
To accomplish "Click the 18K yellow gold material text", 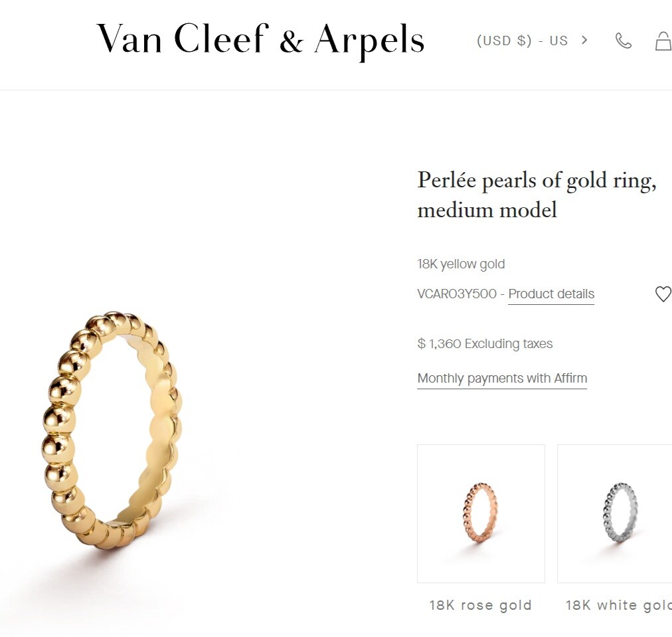I will pyautogui.click(x=461, y=264).
